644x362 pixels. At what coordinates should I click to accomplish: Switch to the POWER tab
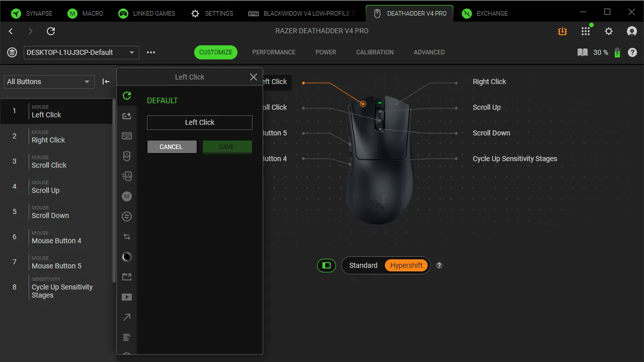(x=326, y=52)
